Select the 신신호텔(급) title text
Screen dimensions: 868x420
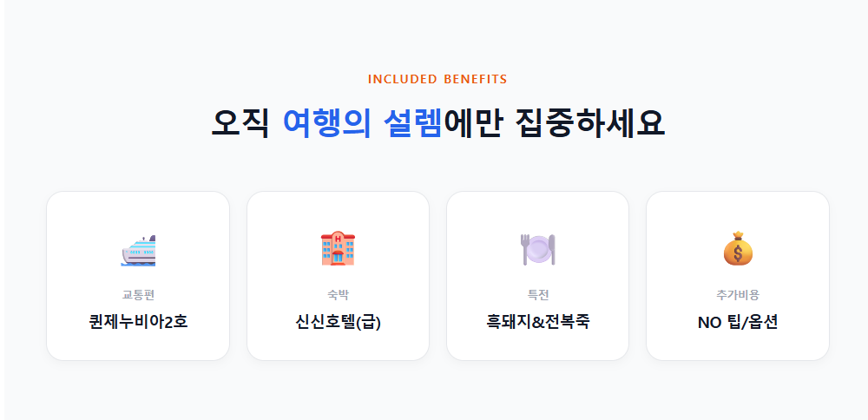pyautogui.click(x=338, y=322)
